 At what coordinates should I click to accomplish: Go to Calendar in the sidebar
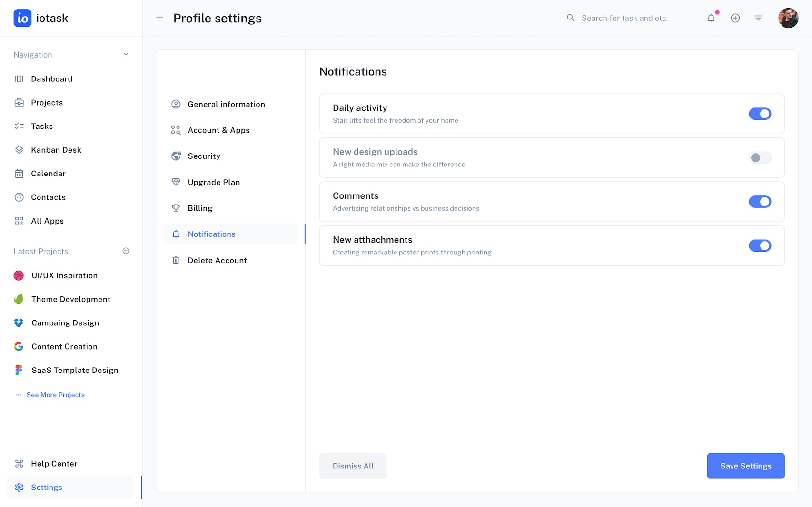tap(48, 174)
